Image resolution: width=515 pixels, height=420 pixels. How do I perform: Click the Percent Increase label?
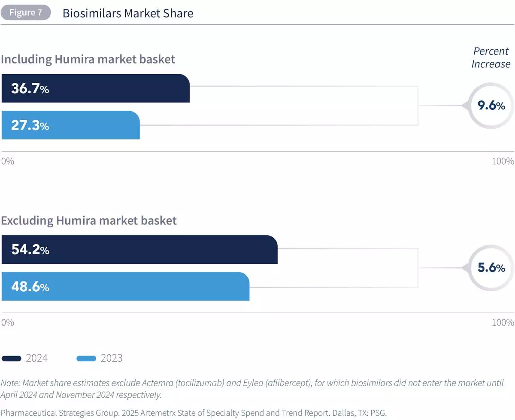tap(491, 57)
